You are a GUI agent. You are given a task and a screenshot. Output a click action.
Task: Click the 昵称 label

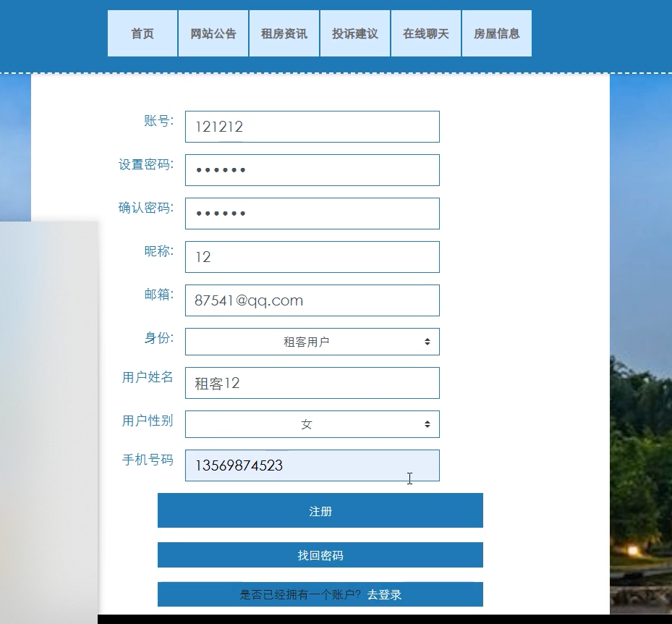pos(158,251)
